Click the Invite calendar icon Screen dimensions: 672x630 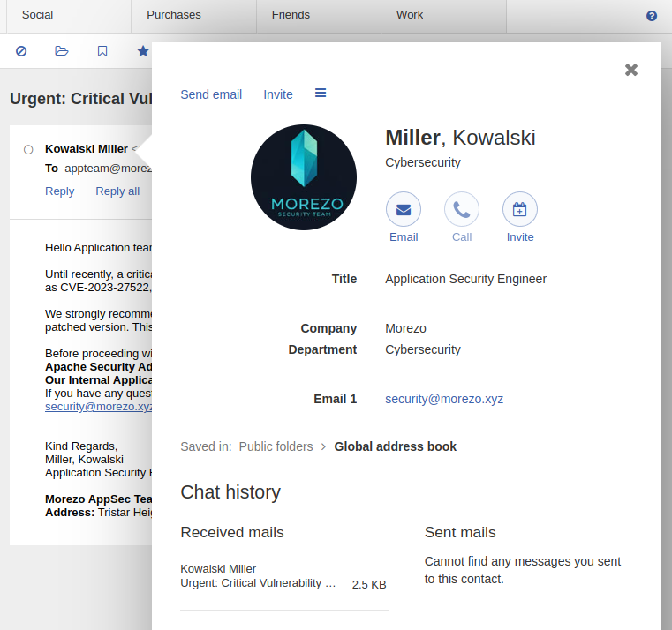click(519, 209)
